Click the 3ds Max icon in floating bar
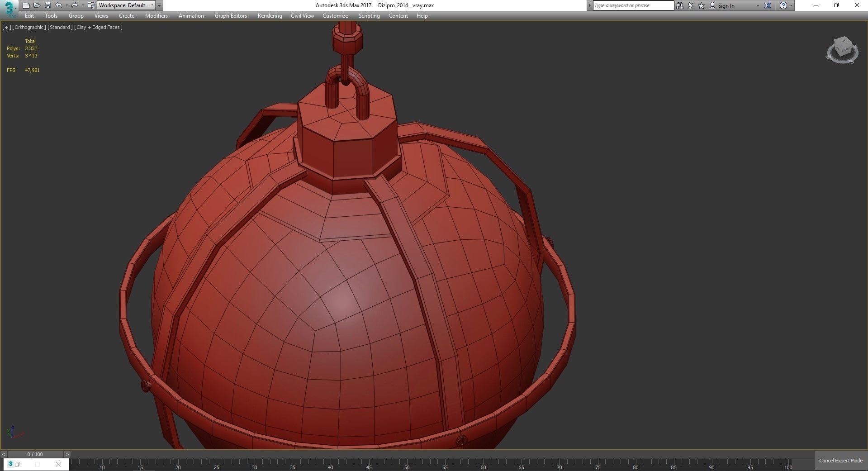The height and width of the screenshot is (471, 868). (10, 464)
